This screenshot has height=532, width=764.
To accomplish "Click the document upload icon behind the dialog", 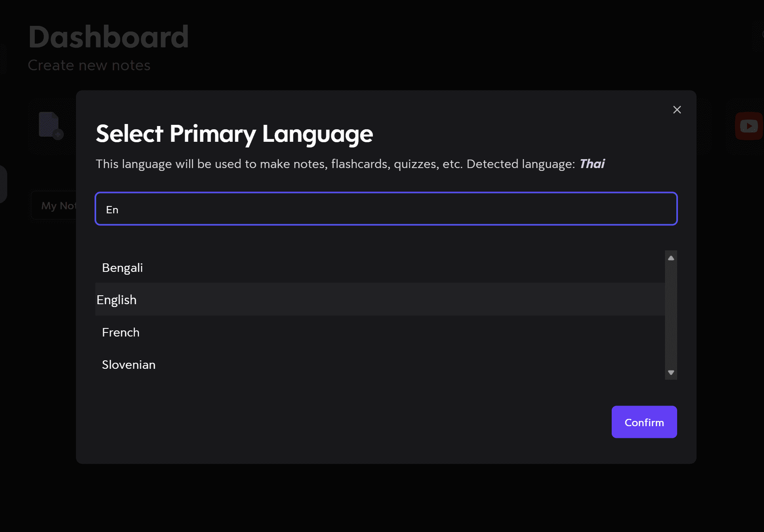I will point(50,125).
